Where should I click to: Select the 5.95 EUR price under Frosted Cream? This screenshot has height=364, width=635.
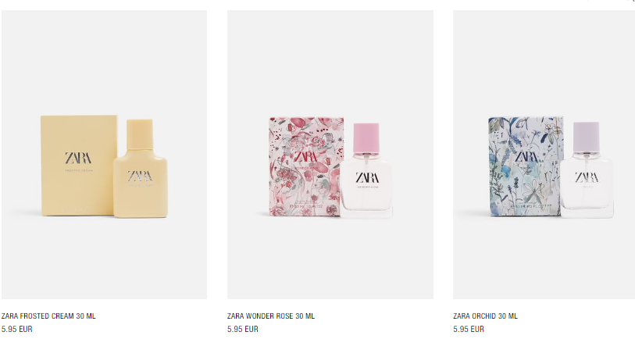(x=16, y=329)
